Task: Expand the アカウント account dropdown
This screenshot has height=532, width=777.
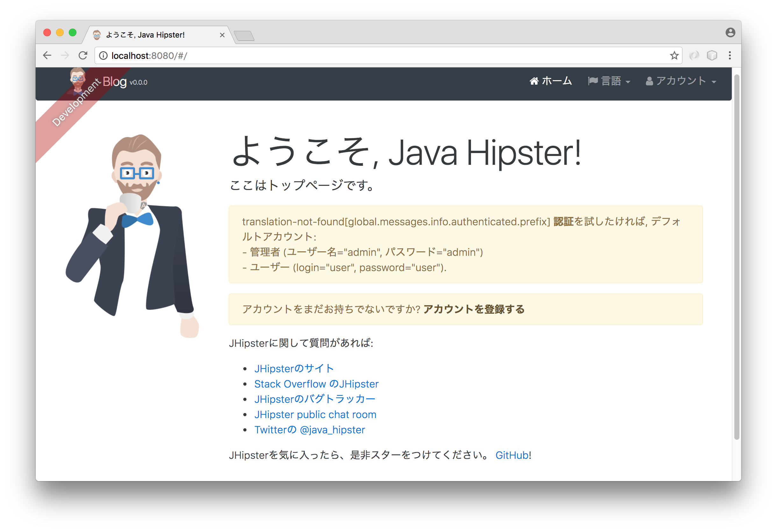Action: point(681,81)
